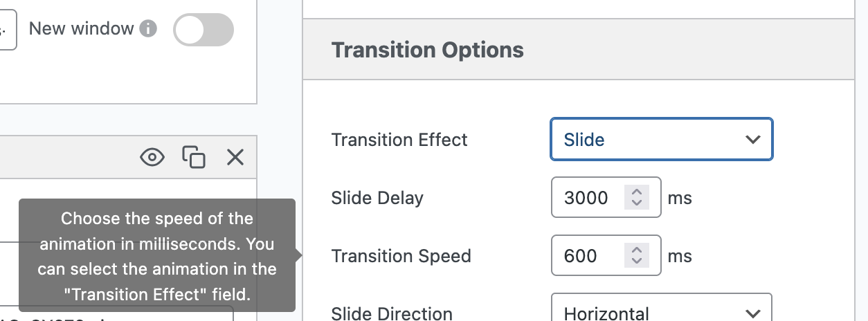The width and height of the screenshot is (868, 321).
Task: Focus the Transition Speed field showing 600
Action: (x=587, y=257)
